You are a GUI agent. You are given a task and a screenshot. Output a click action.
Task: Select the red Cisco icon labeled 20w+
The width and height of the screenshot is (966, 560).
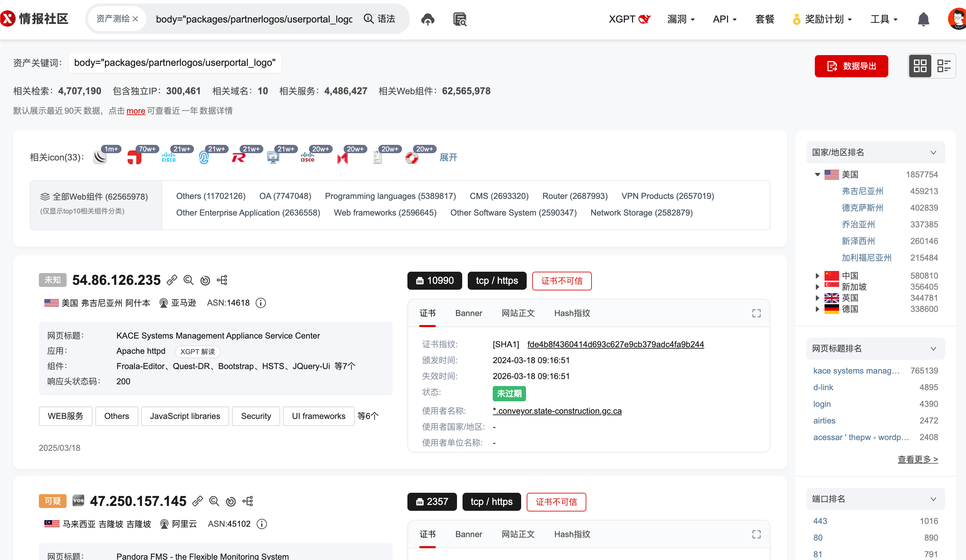[x=308, y=157]
